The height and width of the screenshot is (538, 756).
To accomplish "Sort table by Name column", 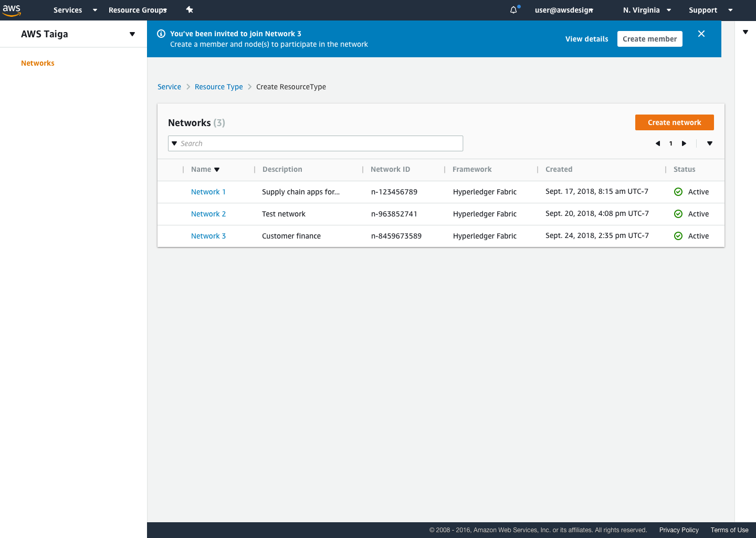I will [x=205, y=169].
